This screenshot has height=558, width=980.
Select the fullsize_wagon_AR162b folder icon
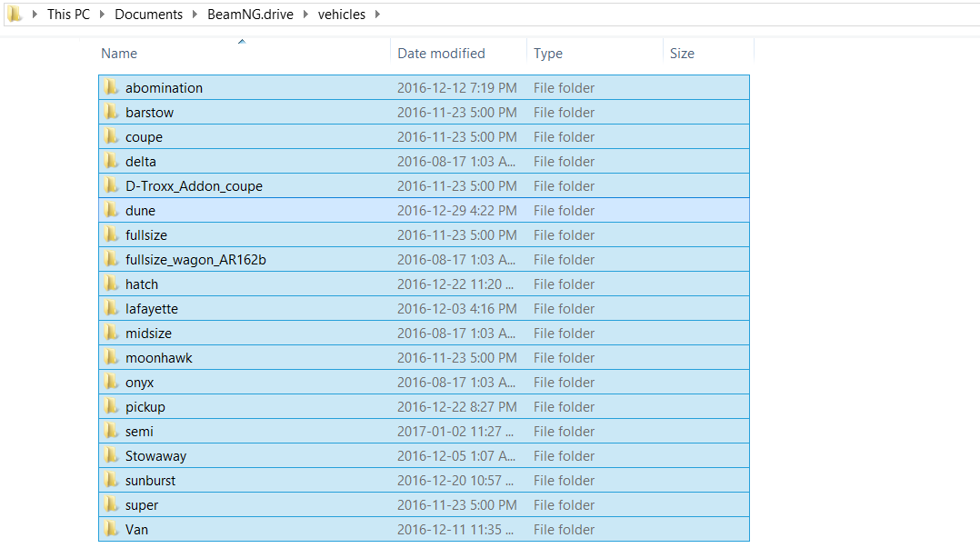[x=111, y=259]
